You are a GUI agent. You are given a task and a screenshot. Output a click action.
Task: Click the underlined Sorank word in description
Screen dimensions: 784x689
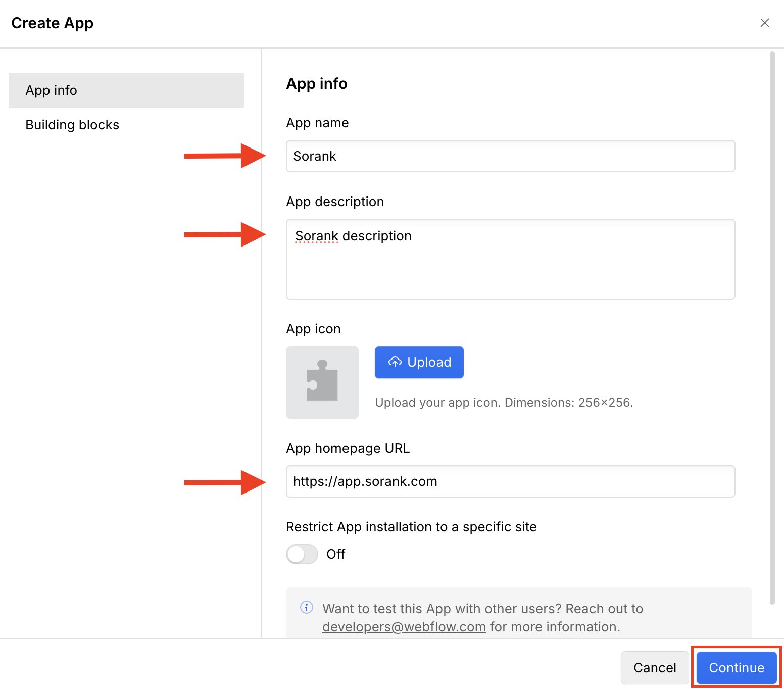[x=317, y=236]
